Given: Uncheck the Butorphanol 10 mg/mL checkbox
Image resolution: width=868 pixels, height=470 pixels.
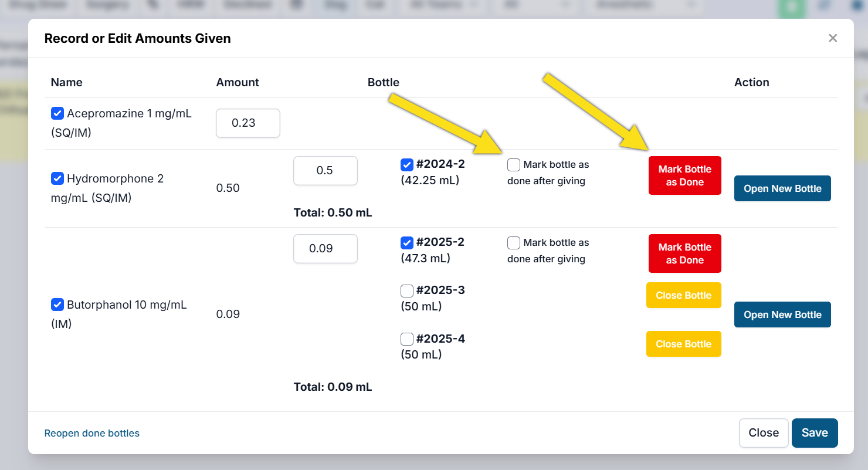Looking at the screenshot, I should pos(57,305).
